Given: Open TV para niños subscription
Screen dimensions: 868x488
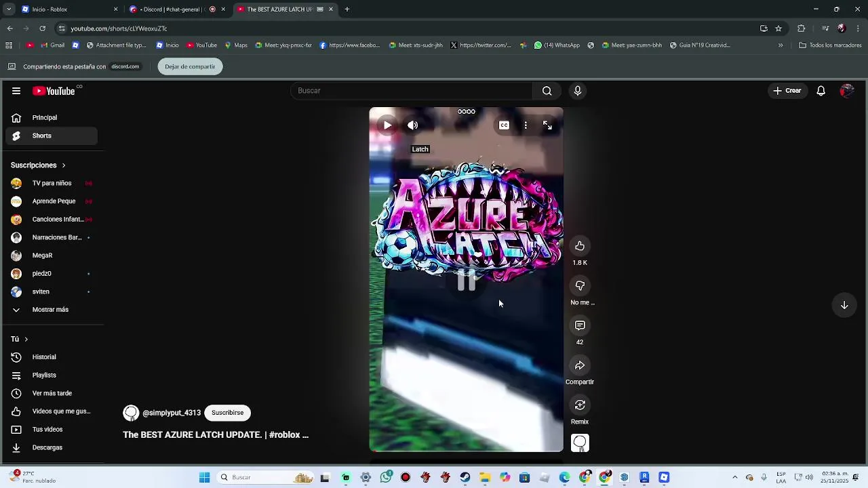Looking at the screenshot, I should (x=52, y=183).
